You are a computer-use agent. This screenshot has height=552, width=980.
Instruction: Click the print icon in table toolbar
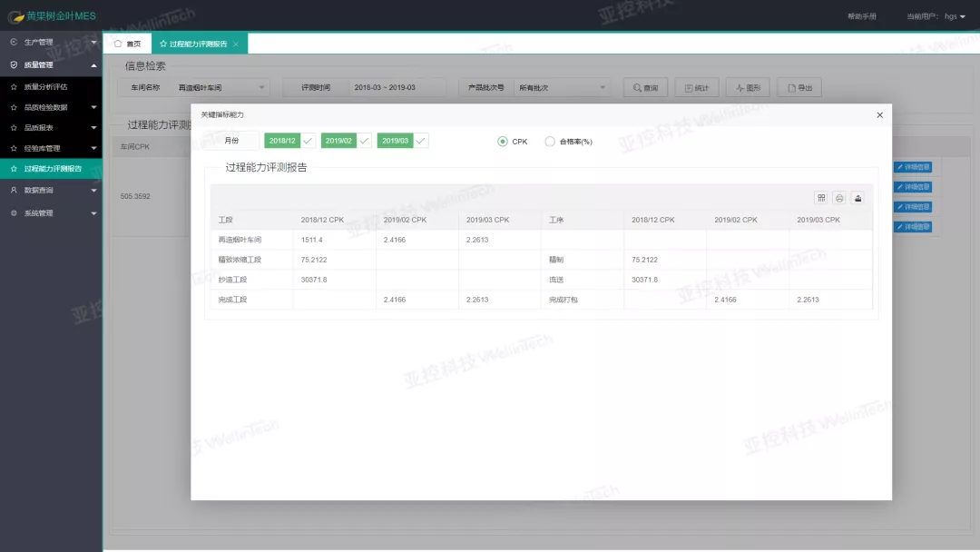pyautogui.click(x=839, y=198)
